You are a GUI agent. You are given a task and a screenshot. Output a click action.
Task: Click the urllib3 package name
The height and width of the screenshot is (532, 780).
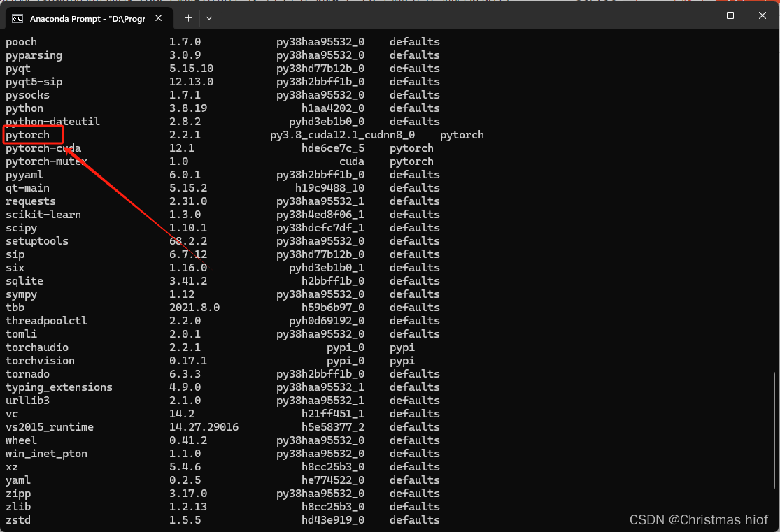point(28,401)
